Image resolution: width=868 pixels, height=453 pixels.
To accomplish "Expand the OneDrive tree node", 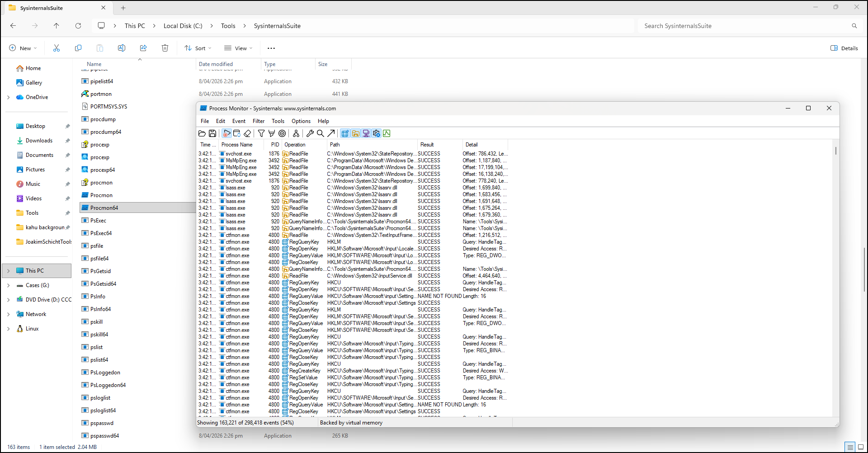I will click(8, 97).
